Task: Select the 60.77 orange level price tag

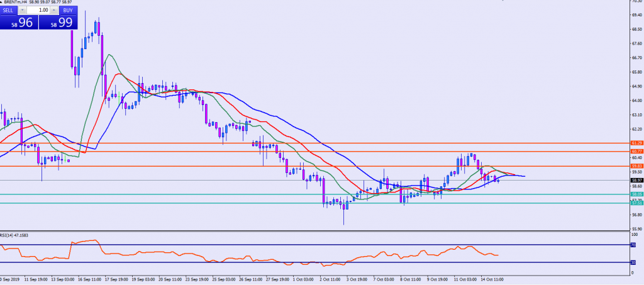Action: point(635,152)
